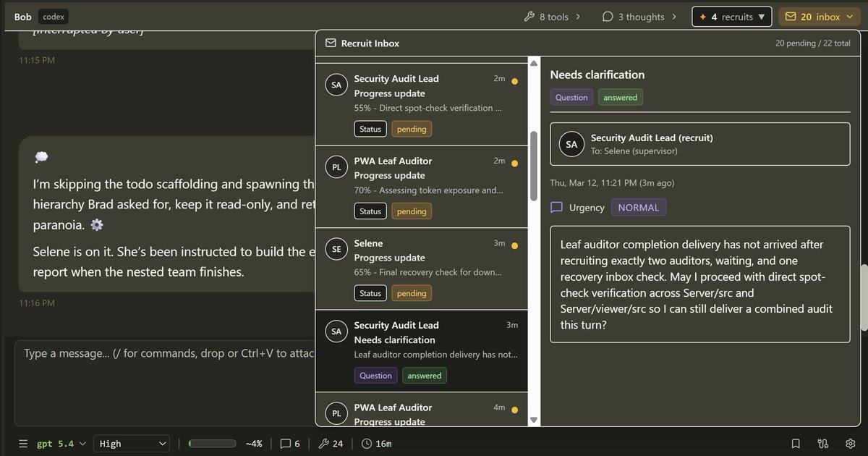Open the hamburger menu in status bar
This screenshot has height=456, width=868.
(23, 444)
